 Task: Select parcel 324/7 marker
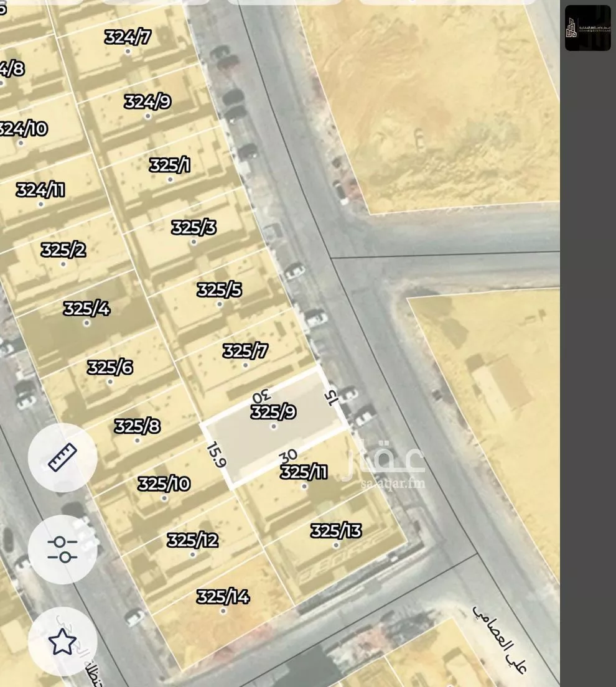128,51
